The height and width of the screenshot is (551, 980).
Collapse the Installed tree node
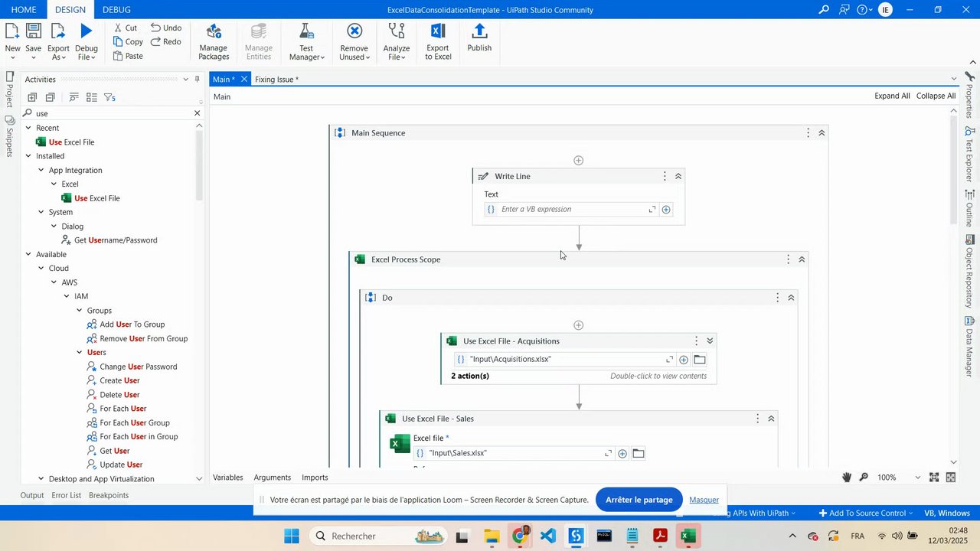[29, 156]
